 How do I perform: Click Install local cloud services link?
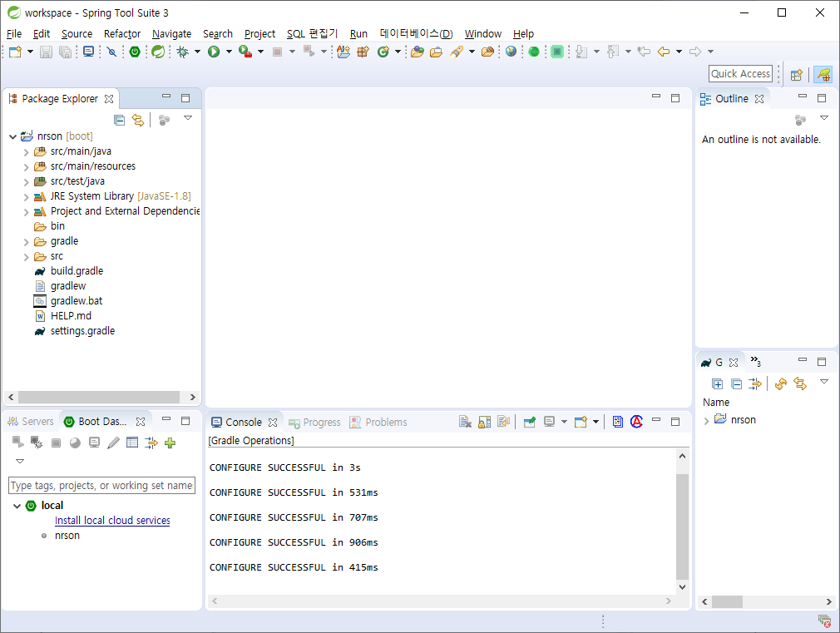112,521
